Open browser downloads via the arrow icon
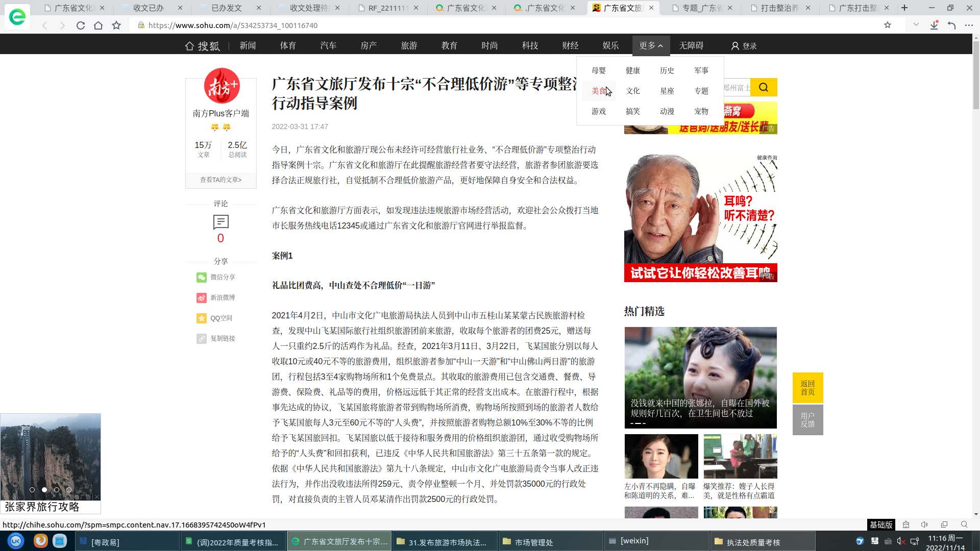This screenshot has height=551, width=980. (934, 25)
